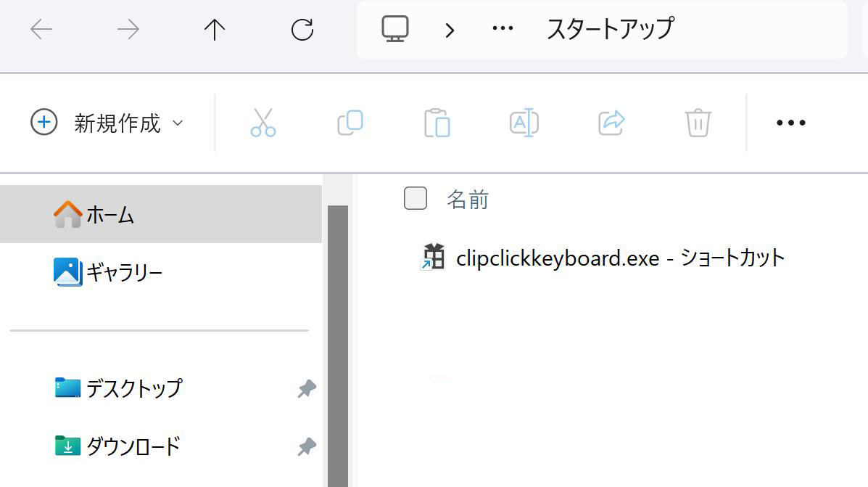Click the Rename toolbar icon

point(524,123)
